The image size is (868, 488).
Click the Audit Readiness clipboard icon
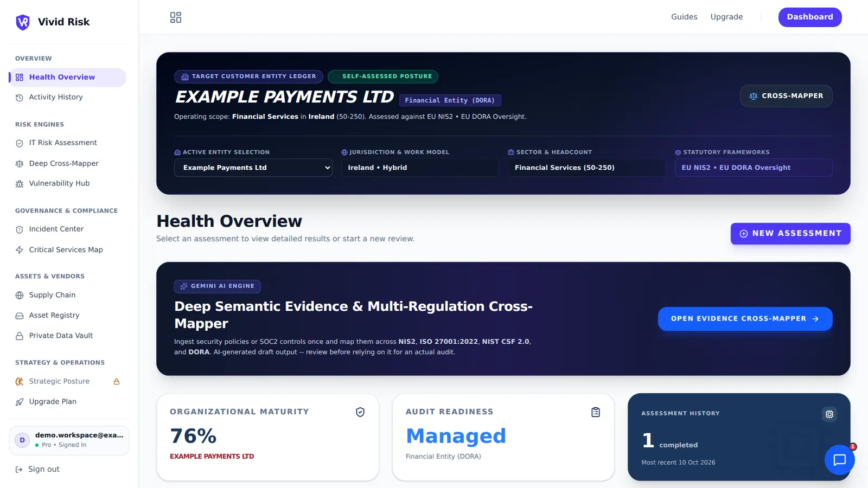point(596,413)
